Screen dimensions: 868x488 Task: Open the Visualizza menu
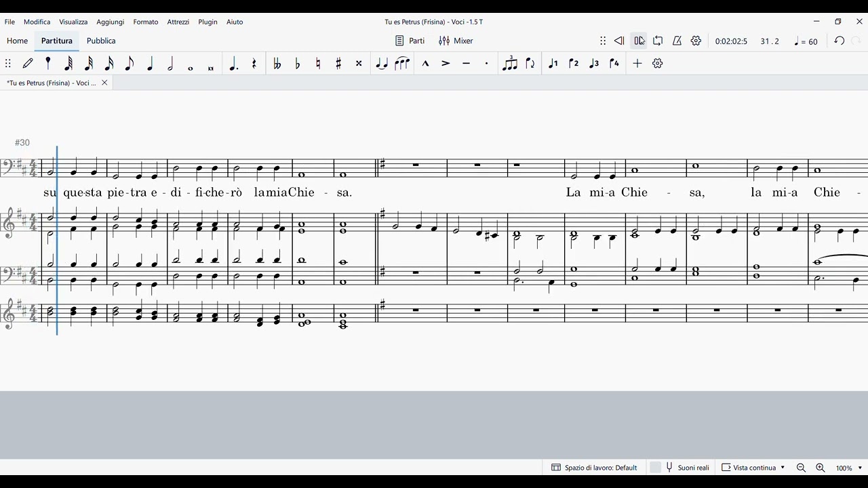[x=73, y=22]
